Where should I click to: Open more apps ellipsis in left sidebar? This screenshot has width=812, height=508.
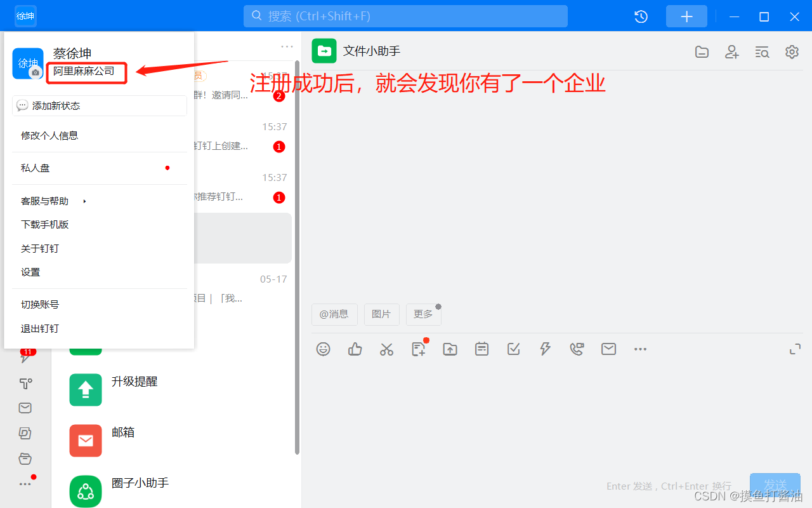click(25, 483)
